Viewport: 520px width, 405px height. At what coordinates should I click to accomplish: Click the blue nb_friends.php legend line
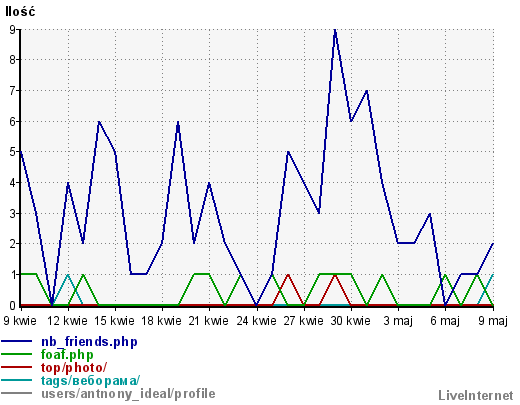pos(17,341)
